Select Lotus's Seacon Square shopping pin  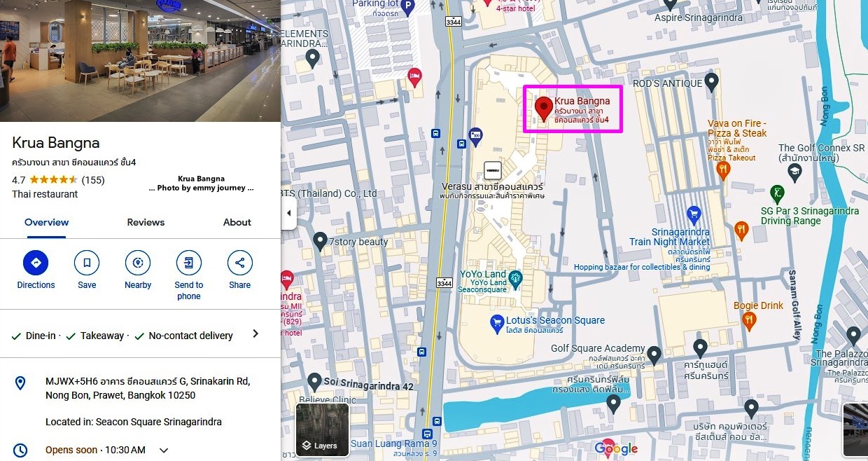[x=497, y=323]
